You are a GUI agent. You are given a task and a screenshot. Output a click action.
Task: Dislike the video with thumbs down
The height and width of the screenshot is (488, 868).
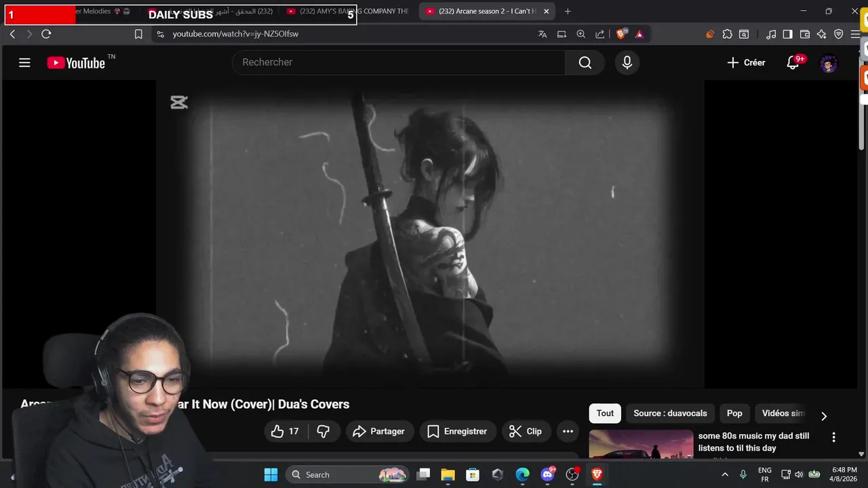pos(323,431)
